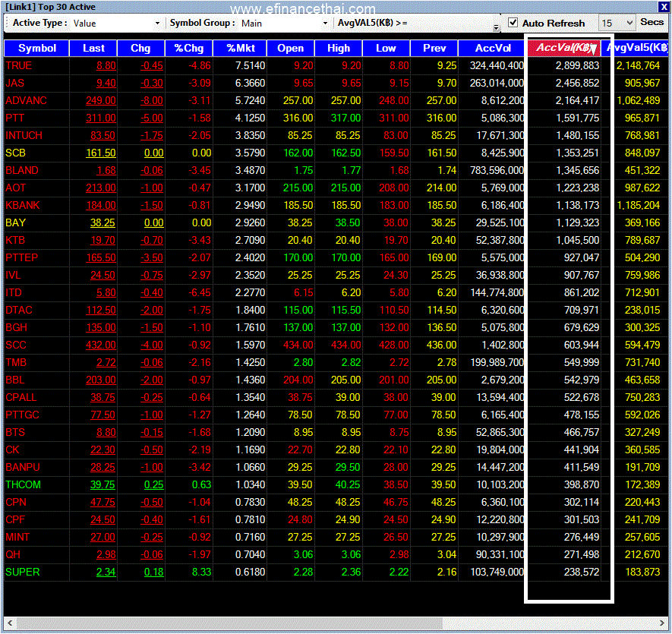Sort by the Chg column header

140,48
